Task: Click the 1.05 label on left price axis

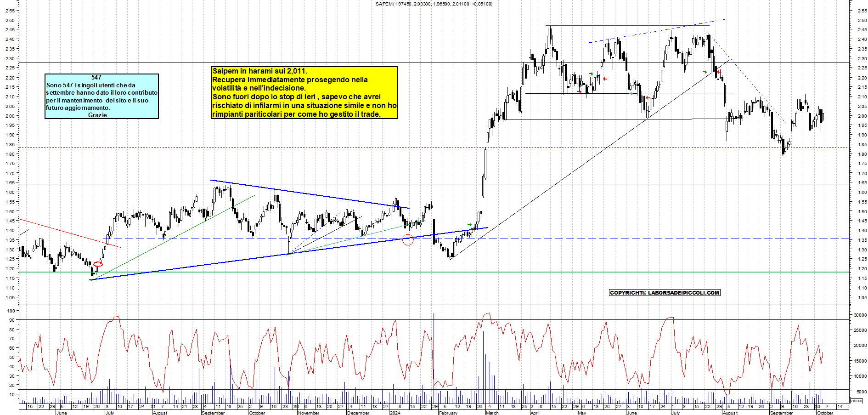Action: (x=10, y=297)
